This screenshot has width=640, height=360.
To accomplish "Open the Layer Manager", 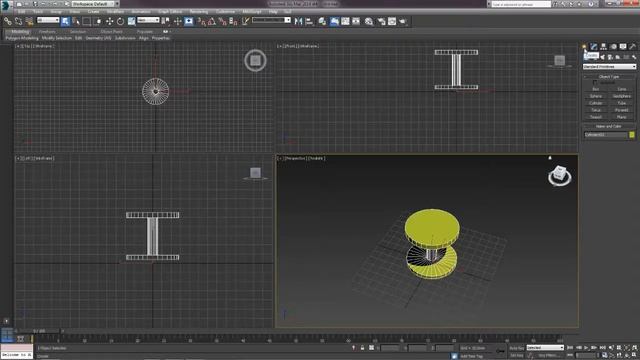I will [x=322, y=21].
